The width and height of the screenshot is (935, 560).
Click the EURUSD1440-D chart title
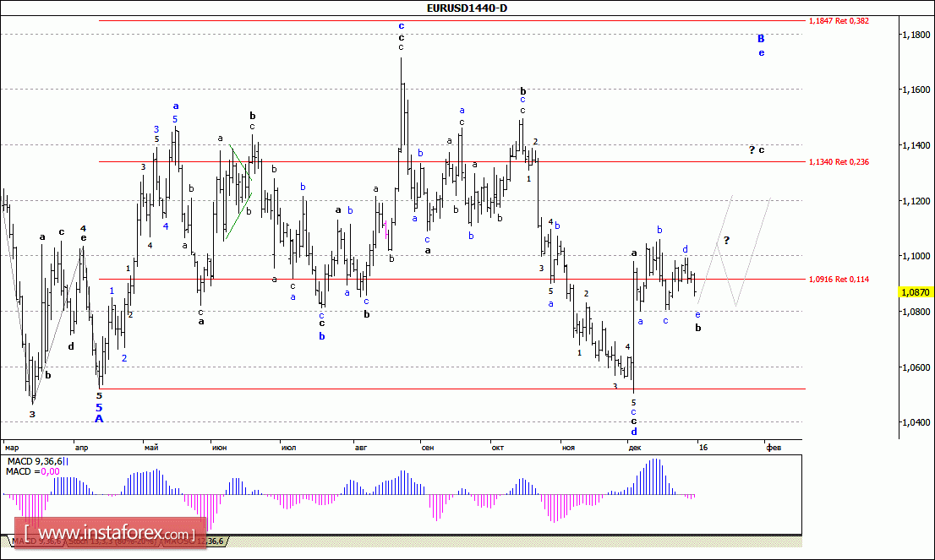point(467,8)
